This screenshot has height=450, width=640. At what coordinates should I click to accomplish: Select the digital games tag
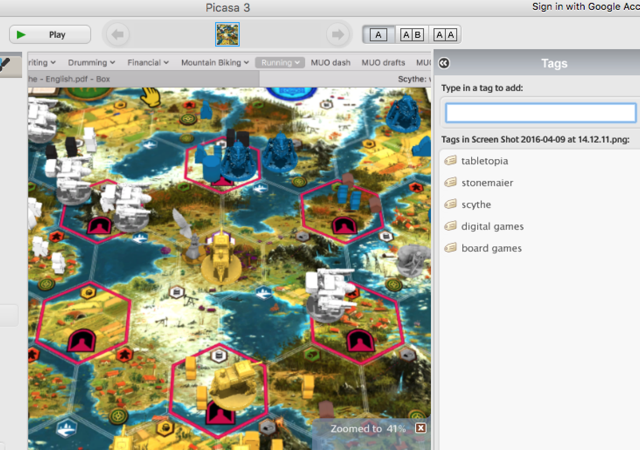tap(492, 227)
